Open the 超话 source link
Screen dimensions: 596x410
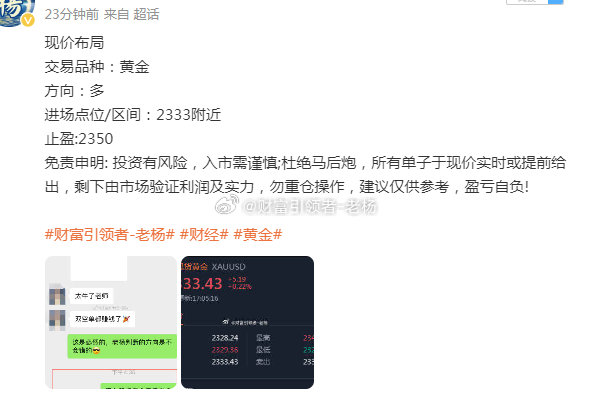pos(146,14)
